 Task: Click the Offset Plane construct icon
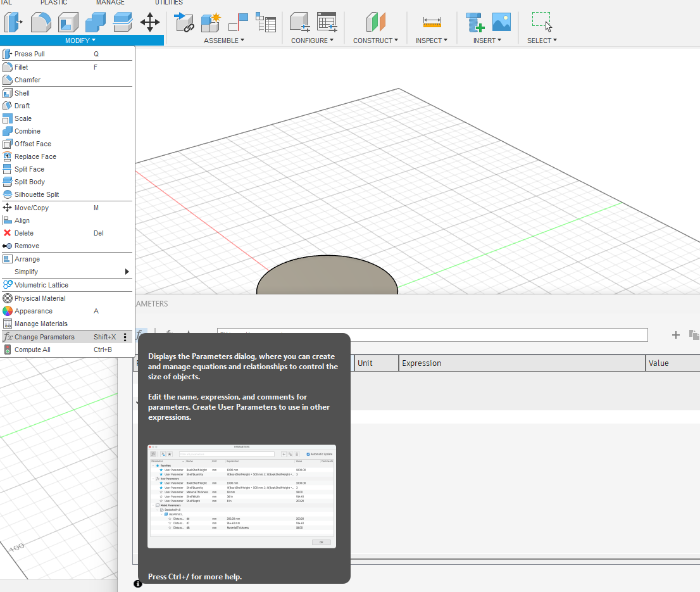click(375, 22)
